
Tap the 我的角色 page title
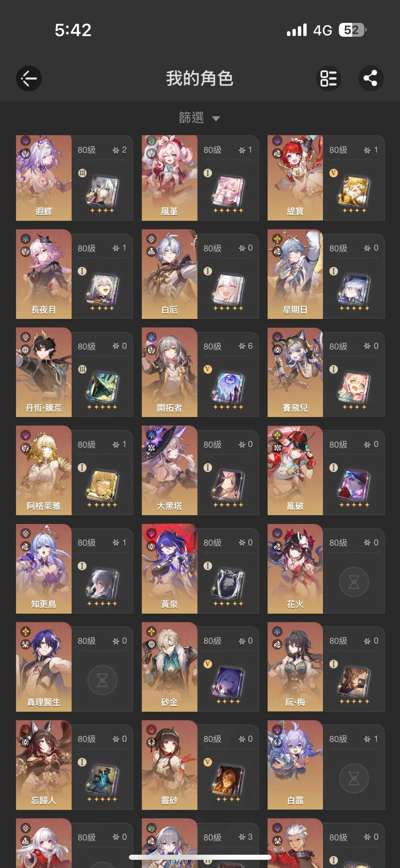coord(200,78)
